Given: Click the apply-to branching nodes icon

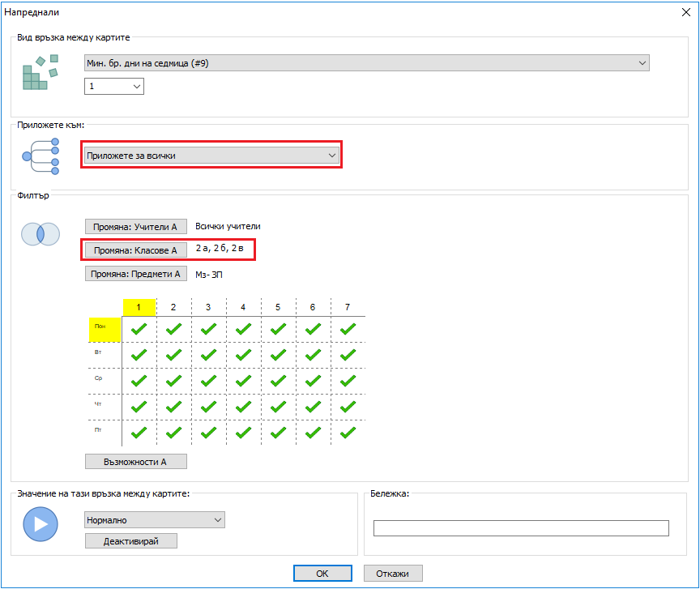Looking at the screenshot, I should [41, 156].
